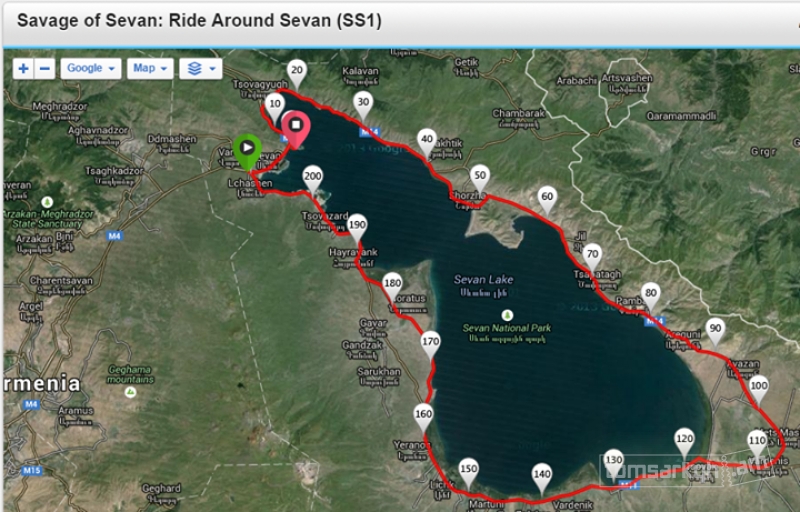Select the 140 km distance marker
This screenshot has width=800, height=512.
tap(542, 475)
